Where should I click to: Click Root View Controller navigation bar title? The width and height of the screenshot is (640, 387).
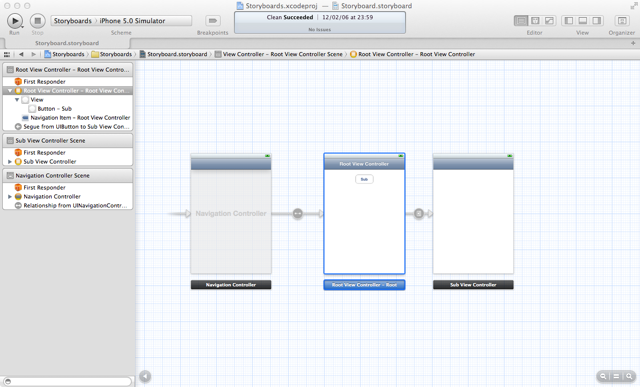(364, 164)
